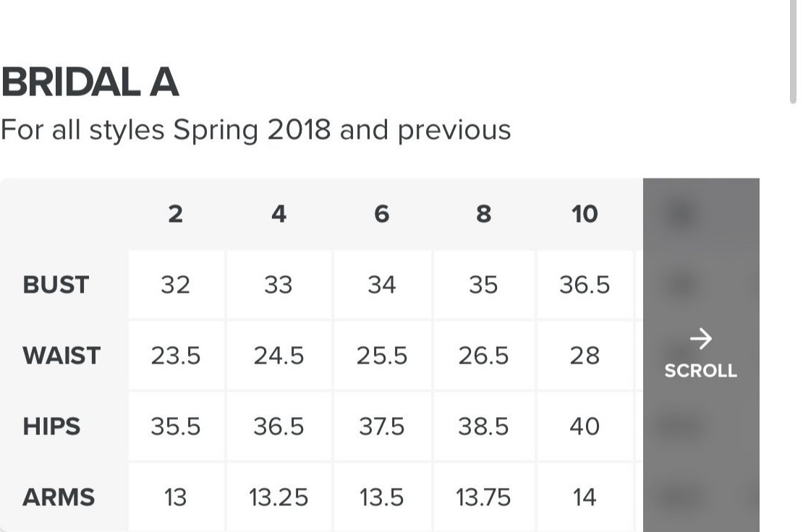Click the HIPS row label
This screenshot has width=803, height=532.
(51, 426)
